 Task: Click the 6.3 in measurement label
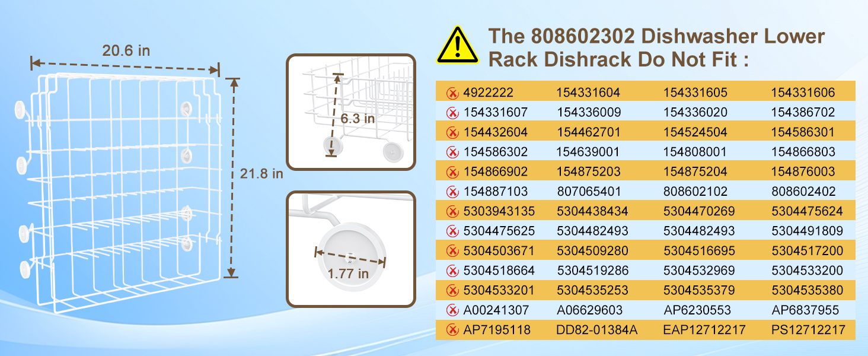(x=356, y=117)
